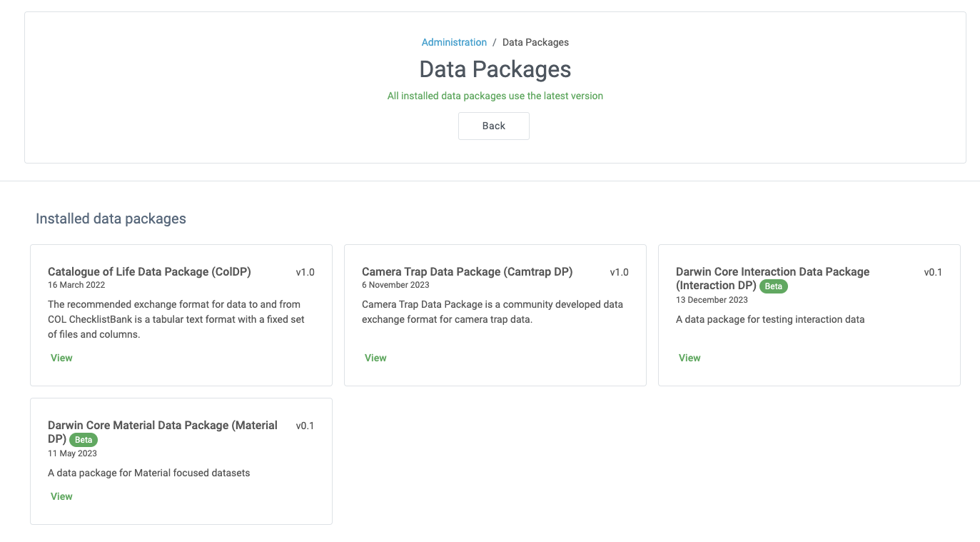980x542 pixels.
Task: View the Camera Trap Data Package
Action: point(375,357)
